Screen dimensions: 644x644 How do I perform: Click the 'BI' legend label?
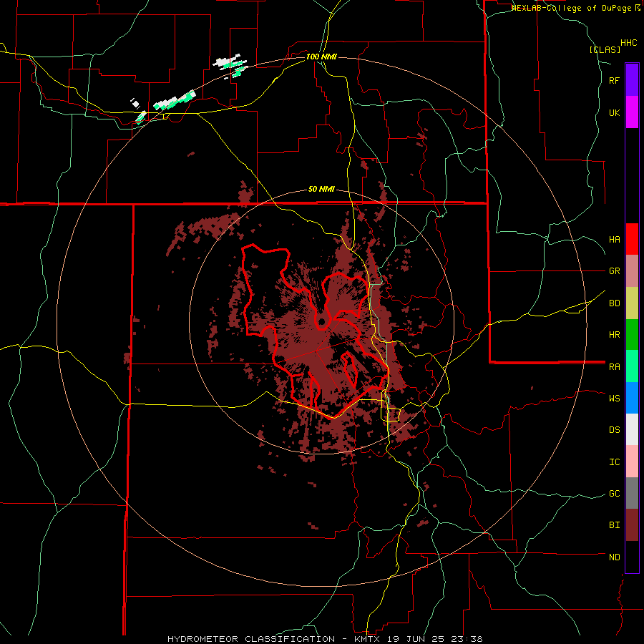point(615,525)
